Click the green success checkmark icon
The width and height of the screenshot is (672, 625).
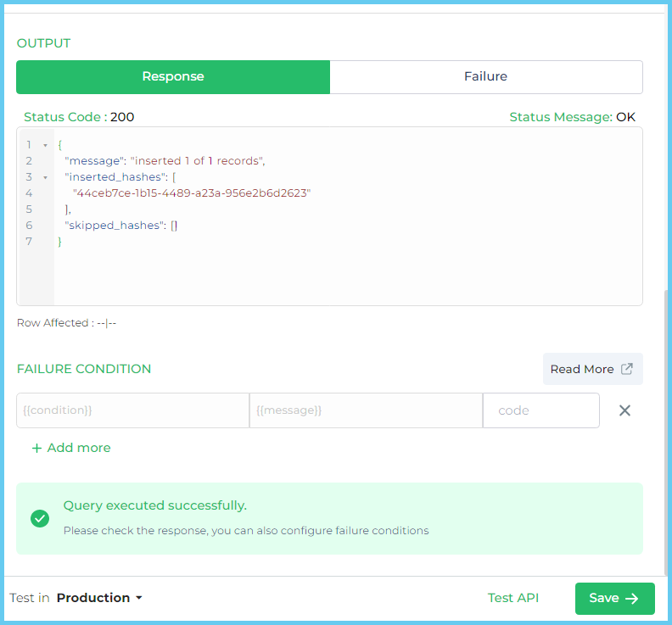[40, 518]
